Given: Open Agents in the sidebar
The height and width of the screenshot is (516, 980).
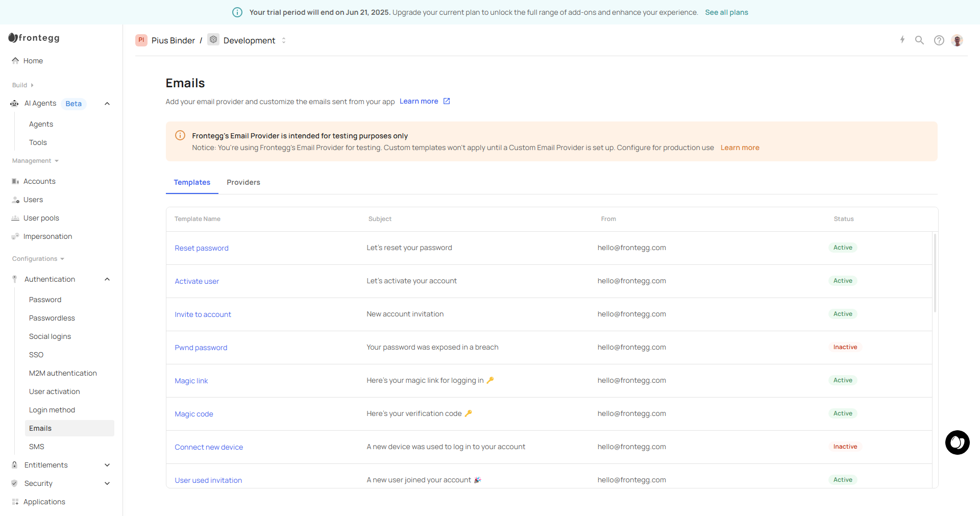Looking at the screenshot, I should coord(41,124).
